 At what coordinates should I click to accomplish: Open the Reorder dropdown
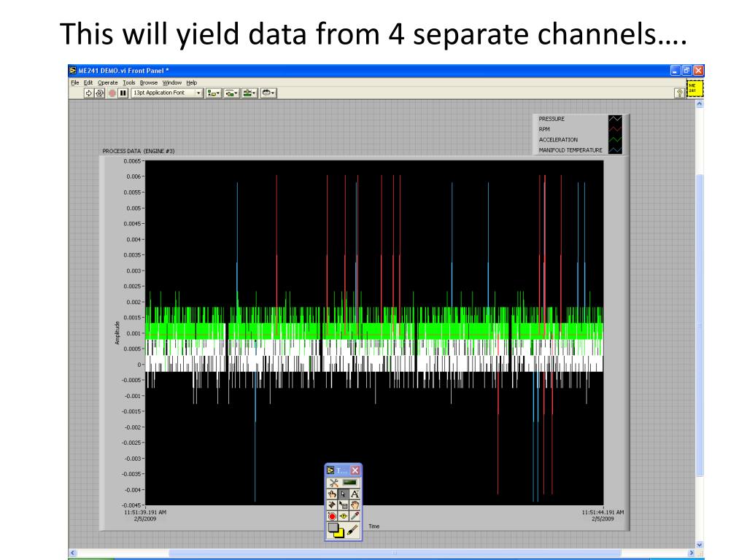pos(268,93)
